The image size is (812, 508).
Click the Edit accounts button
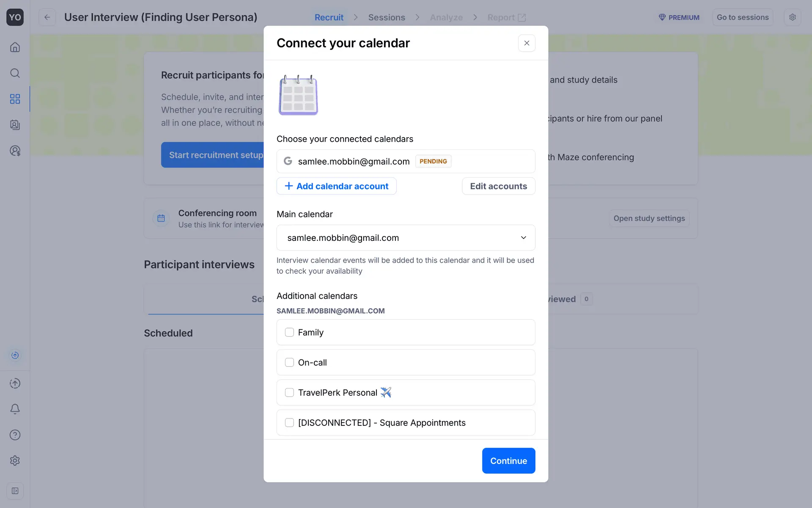coord(498,186)
